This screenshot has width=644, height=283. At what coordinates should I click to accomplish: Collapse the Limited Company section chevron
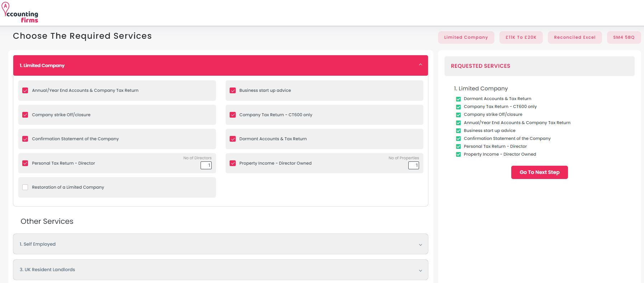pos(420,65)
